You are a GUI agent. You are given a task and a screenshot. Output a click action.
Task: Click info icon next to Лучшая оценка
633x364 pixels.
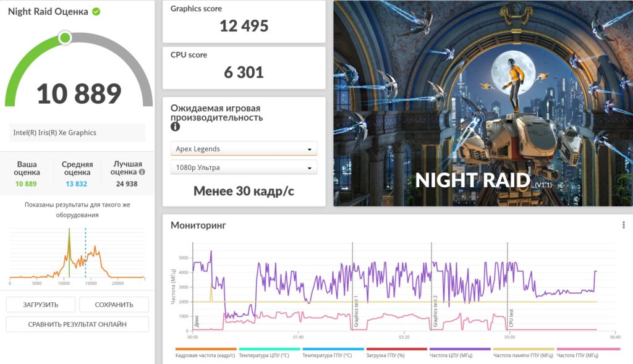pyautogui.click(x=142, y=172)
